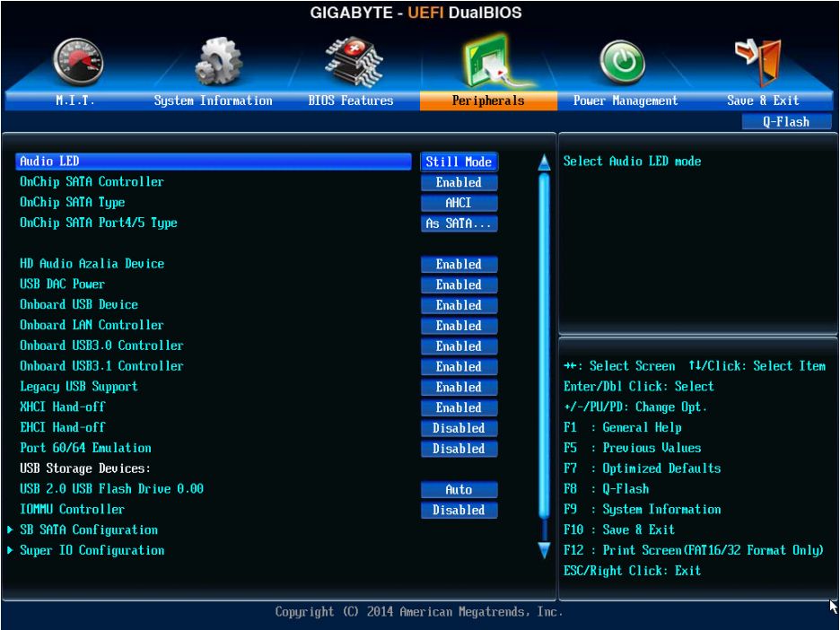Click the F1 General Help line
Image resolution: width=840 pixels, height=630 pixels.
click(x=623, y=427)
